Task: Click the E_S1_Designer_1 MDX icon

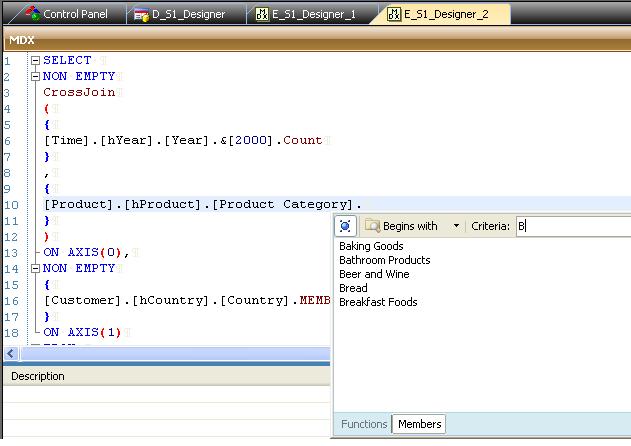Action: [262, 14]
